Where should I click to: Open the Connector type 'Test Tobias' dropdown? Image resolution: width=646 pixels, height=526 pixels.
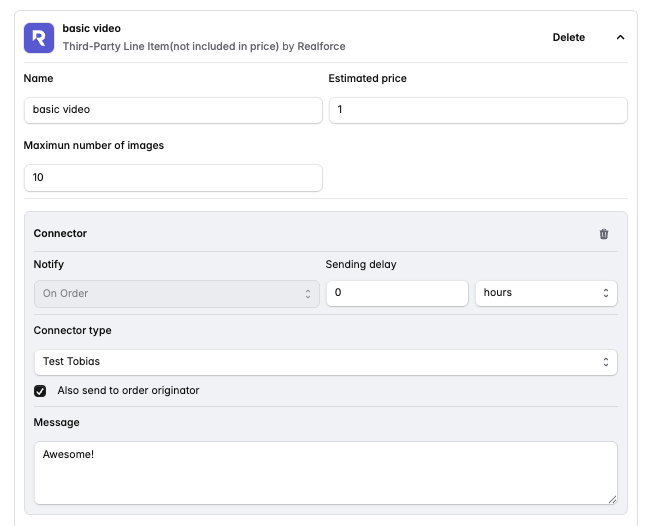point(325,361)
